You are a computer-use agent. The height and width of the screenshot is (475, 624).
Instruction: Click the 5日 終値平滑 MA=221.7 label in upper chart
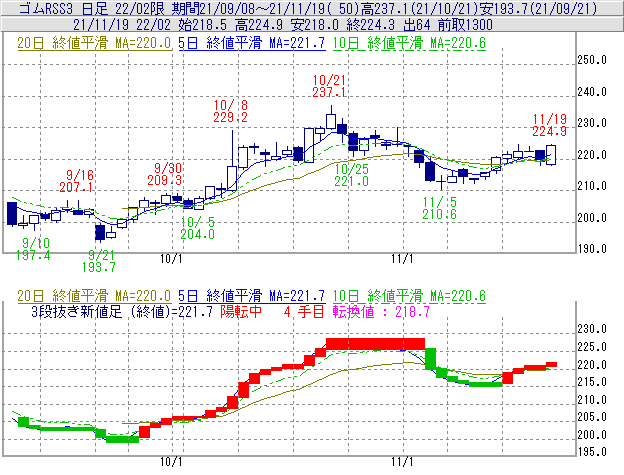[x=252, y=43]
